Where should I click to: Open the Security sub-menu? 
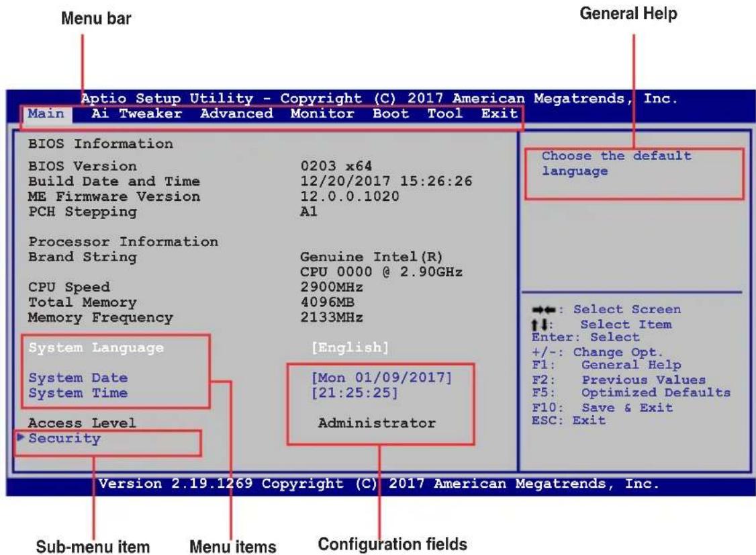tap(64, 438)
